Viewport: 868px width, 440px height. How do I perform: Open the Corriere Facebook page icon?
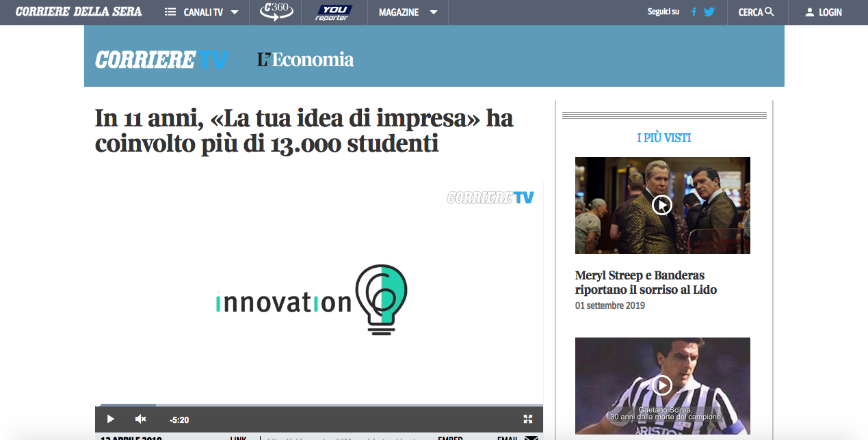694,12
